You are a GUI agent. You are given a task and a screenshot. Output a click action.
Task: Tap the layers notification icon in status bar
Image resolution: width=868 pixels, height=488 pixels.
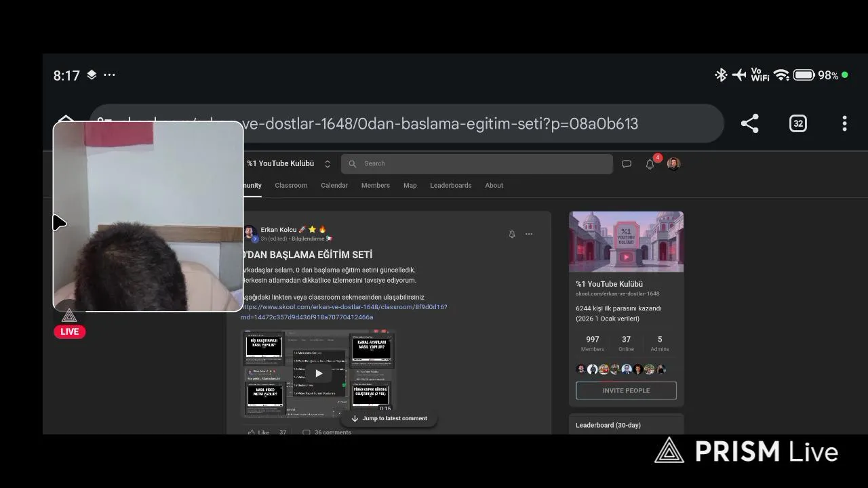coord(92,75)
